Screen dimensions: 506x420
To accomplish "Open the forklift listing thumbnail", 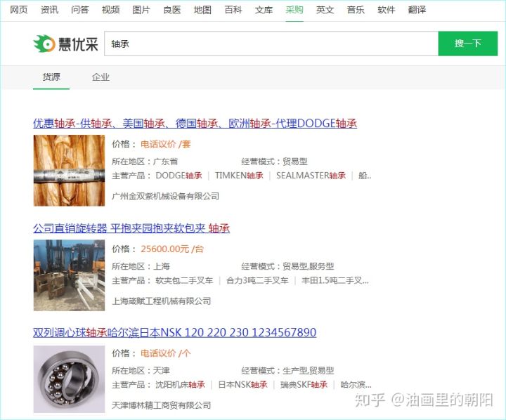I will click(x=69, y=275).
